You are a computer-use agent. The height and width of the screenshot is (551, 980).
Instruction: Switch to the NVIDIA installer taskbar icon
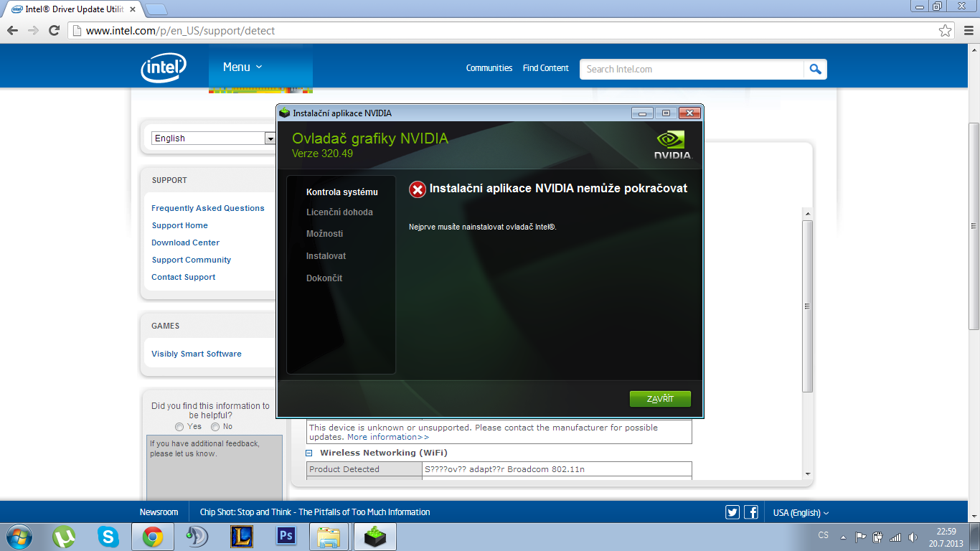375,537
